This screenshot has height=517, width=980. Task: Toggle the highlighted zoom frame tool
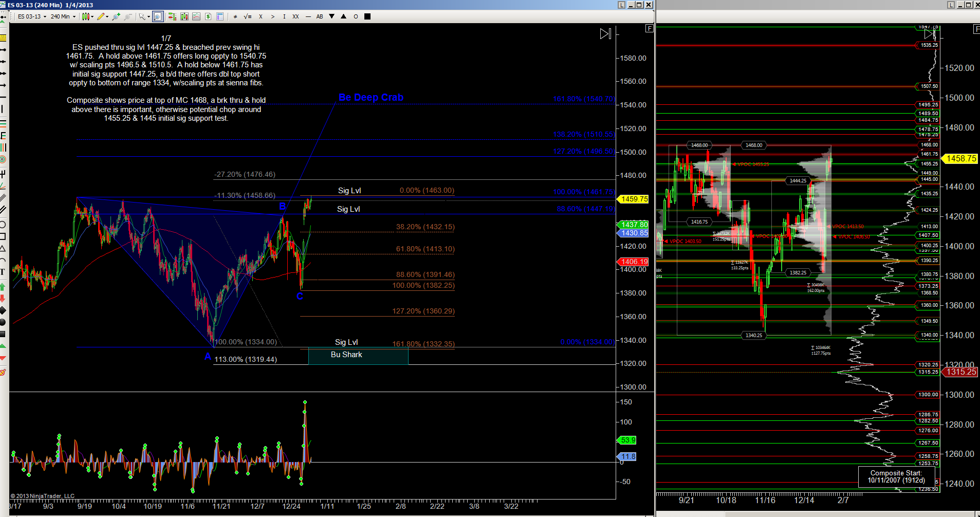158,16
